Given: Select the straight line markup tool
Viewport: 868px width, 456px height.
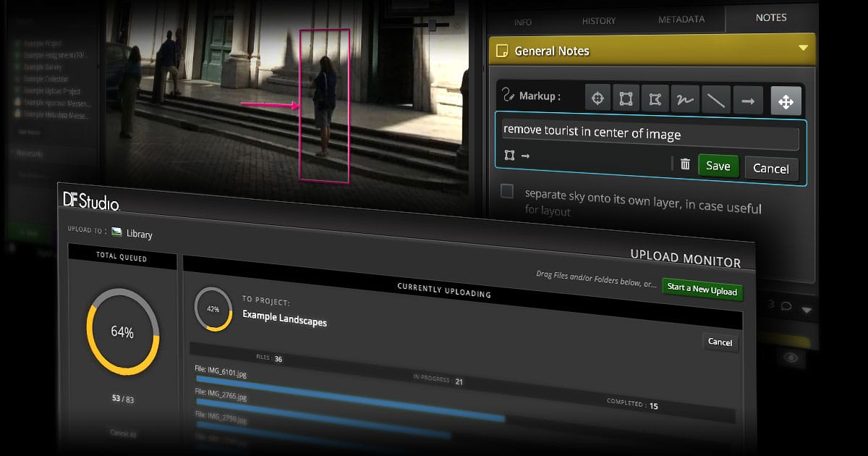Looking at the screenshot, I should click(716, 101).
